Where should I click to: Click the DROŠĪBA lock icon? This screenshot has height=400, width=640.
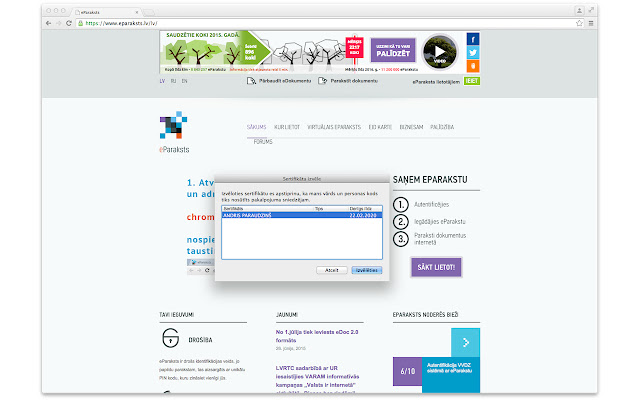tap(171, 338)
